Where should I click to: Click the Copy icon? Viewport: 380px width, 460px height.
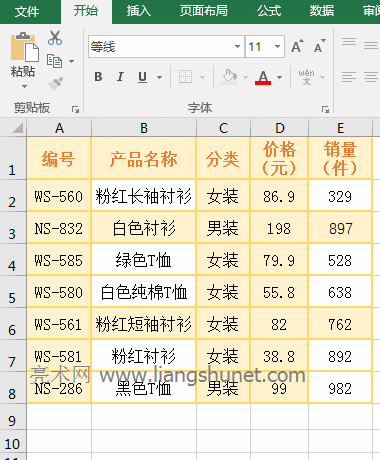coord(55,61)
